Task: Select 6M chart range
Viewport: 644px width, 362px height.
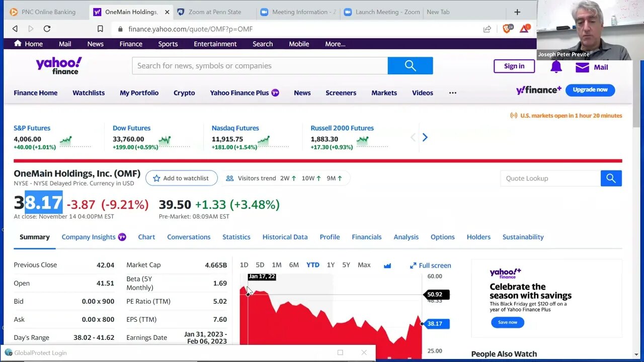Action: click(x=294, y=265)
